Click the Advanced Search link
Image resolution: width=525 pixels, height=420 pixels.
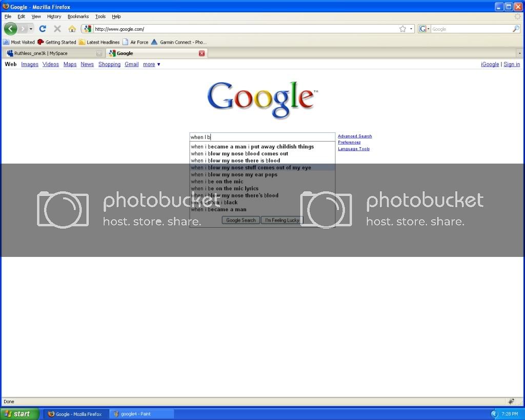(355, 136)
